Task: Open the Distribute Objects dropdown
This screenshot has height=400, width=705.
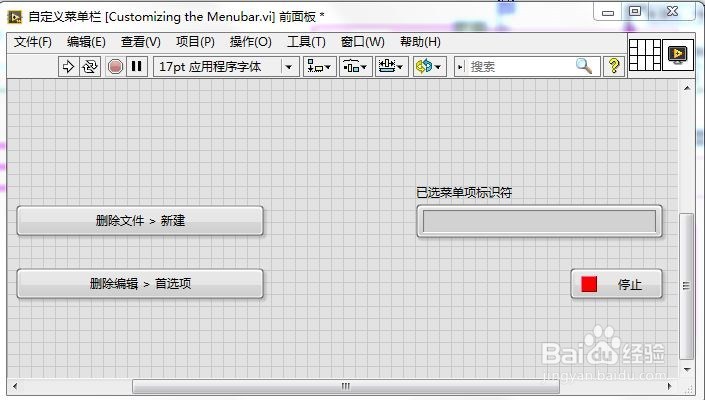Action: point(355,67)
